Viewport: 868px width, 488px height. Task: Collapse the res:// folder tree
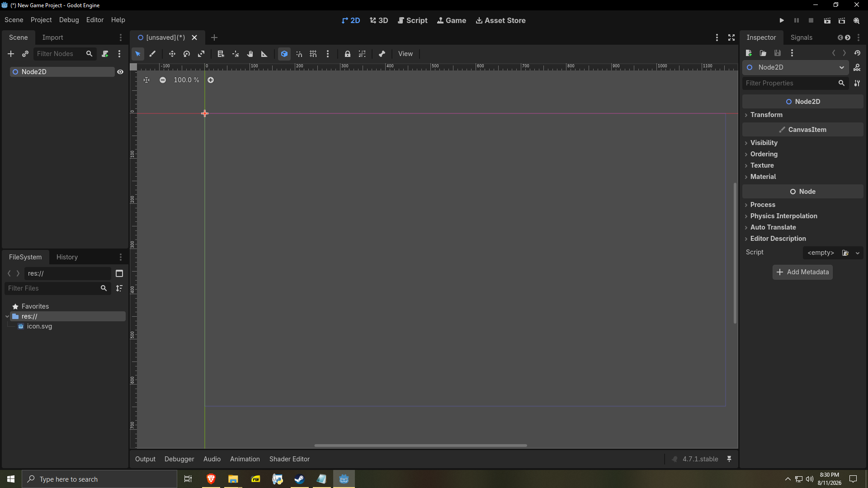click(7, 316)
